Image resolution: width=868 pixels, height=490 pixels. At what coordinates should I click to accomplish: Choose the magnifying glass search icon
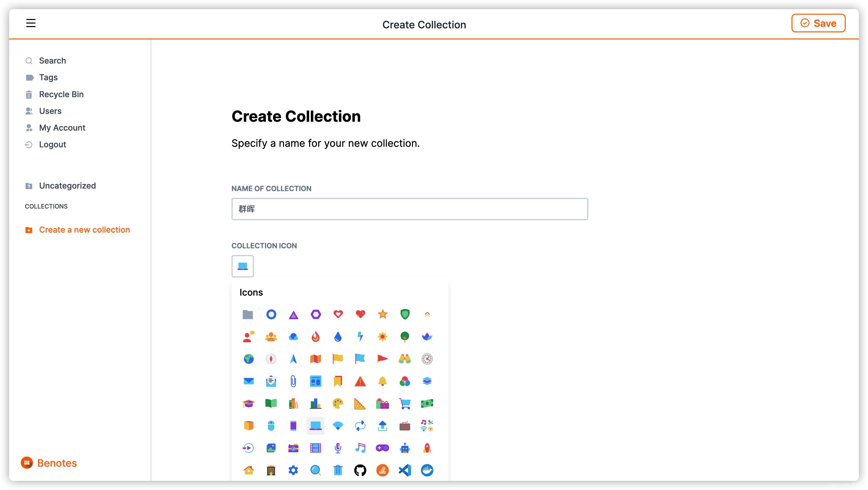coord(316,470)
